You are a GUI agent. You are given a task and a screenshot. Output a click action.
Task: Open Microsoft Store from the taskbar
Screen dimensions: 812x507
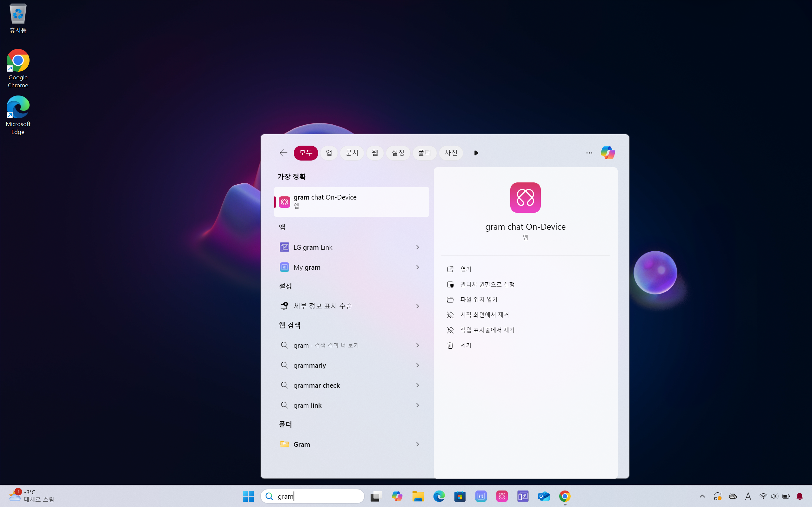(460, 496)
